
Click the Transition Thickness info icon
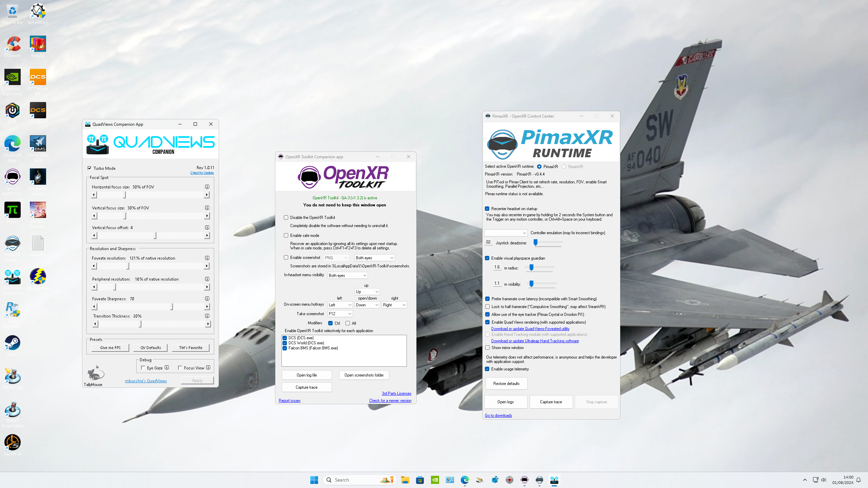pyautogui.click(x=207, y=316)
